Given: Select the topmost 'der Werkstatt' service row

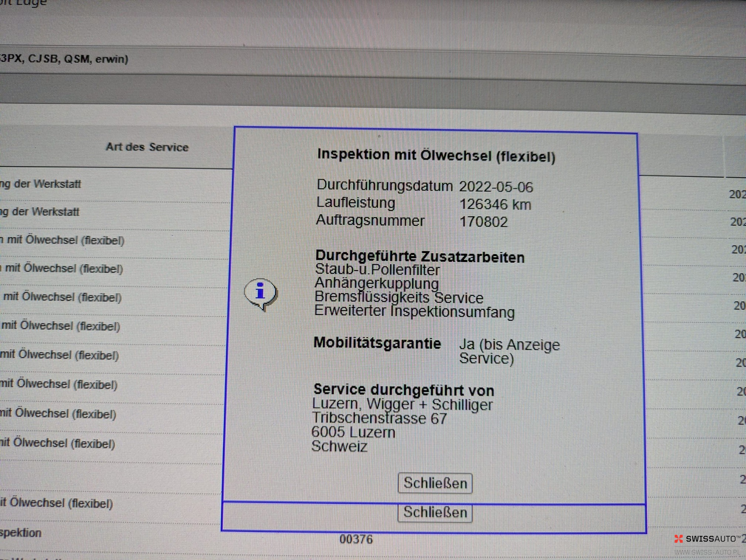Looking at the screenshot, I should pyautogui.click(x=41, y=184).
